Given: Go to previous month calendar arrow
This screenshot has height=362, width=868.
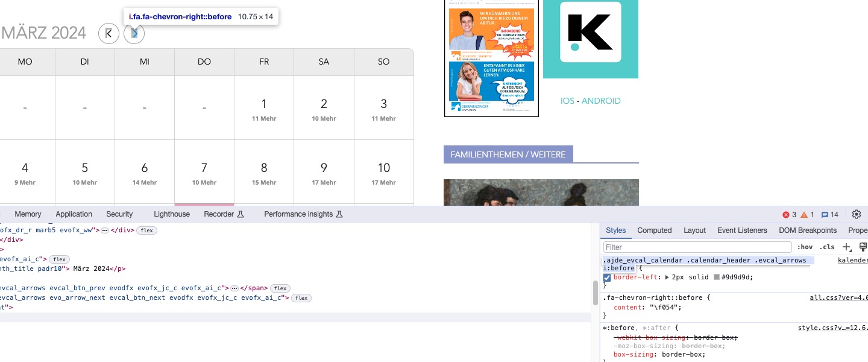Looking at the screenshot, I should tap(108, 33).
